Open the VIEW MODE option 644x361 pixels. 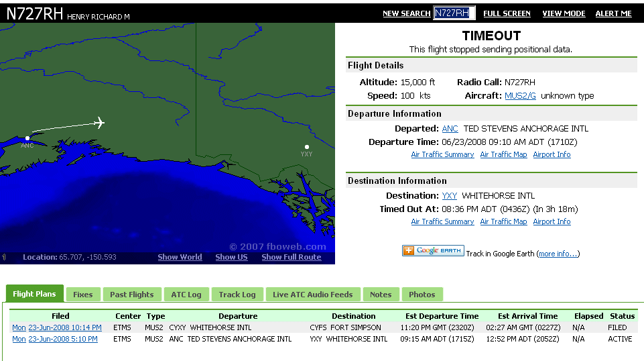pyautogui.click(x=564, y=13)
